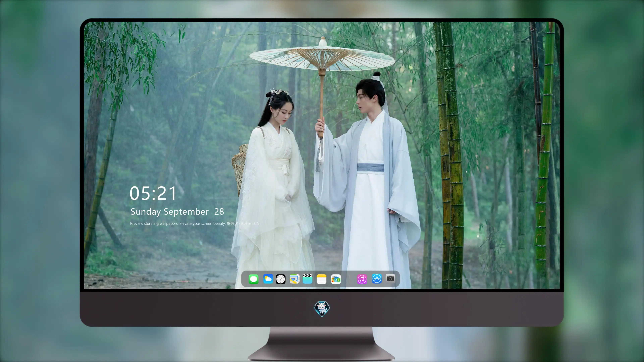Click the dragon logo on the monitor chin
Image resolution: width=644 pixels, height=362 pixels.
[x=322, y=309]
